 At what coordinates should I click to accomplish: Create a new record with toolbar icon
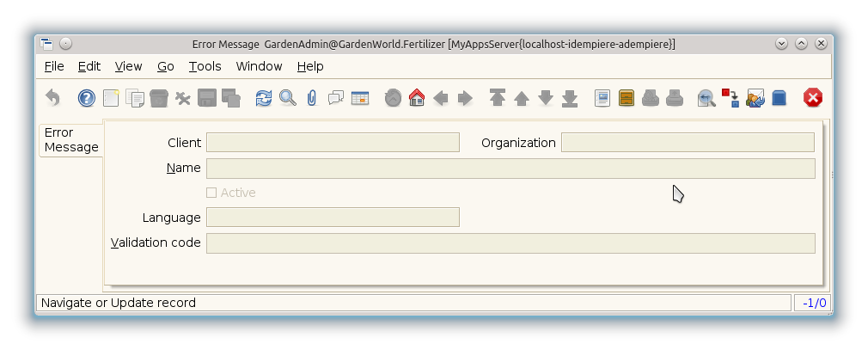click(111, 98)
